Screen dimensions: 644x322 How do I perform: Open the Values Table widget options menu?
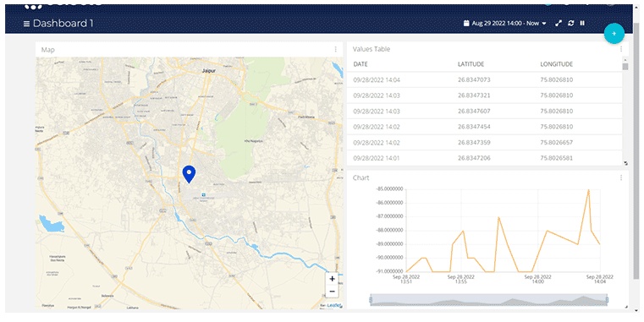[621, 49]
